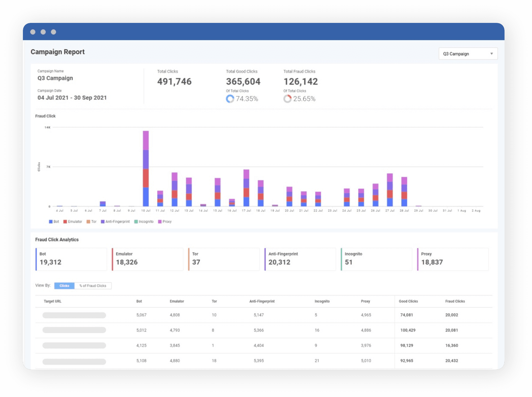The height and width of the screenshot is (397, 532).
Task: Switch view to Clicks
Action: (x=64, y=286)
